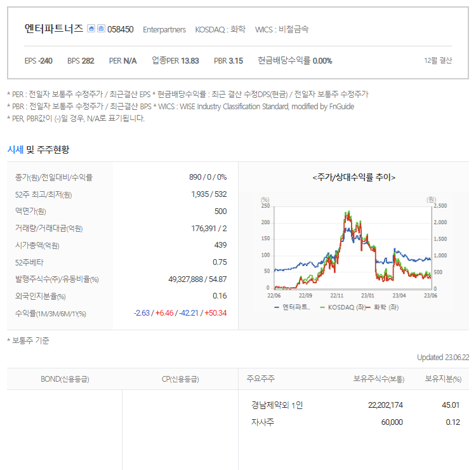Image resolution: width=476 pixels, height=470 pixels.
Task: Click the 1Y return +50.34
Action: [x=216, y=313]
